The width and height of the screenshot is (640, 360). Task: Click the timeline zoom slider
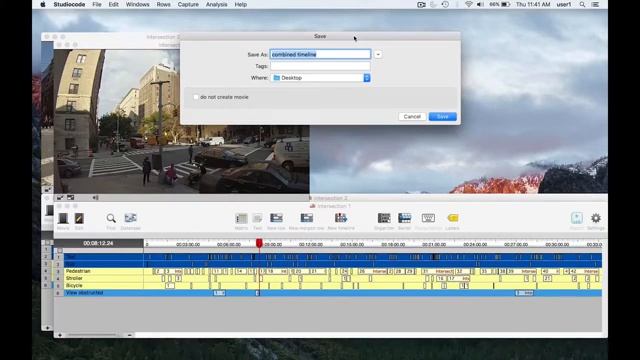tap(93, 335)
